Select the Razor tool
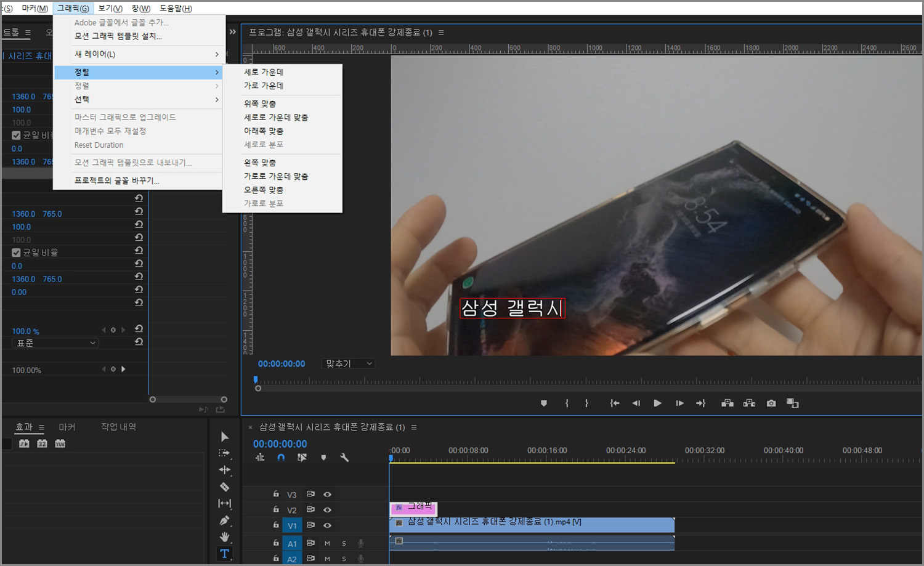This screenshot has width=924, height=566. (x=225, y=487)
